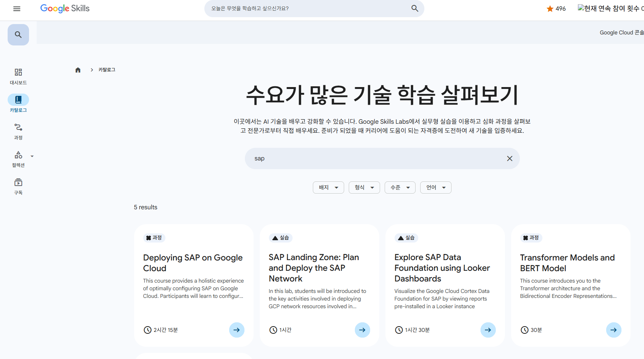Click the 카탈로그 breadcrumb link
644x359 pixels.
tap(107, 70)
